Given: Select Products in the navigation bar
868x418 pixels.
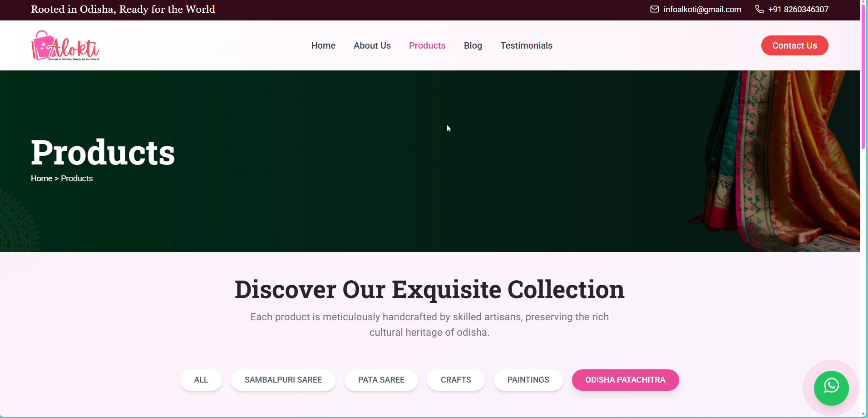Looking at the screenshot, I should coord(427,45).
